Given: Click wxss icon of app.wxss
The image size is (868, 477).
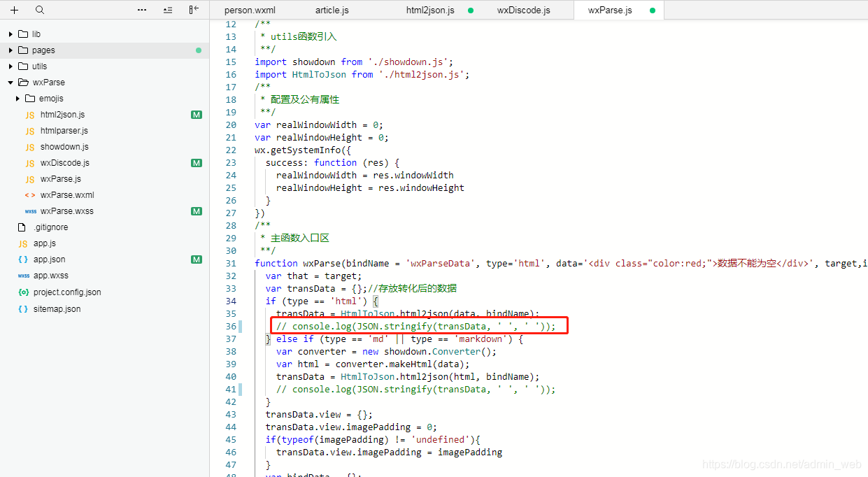Looking at the screenshot, I should (x=23, y=276).
